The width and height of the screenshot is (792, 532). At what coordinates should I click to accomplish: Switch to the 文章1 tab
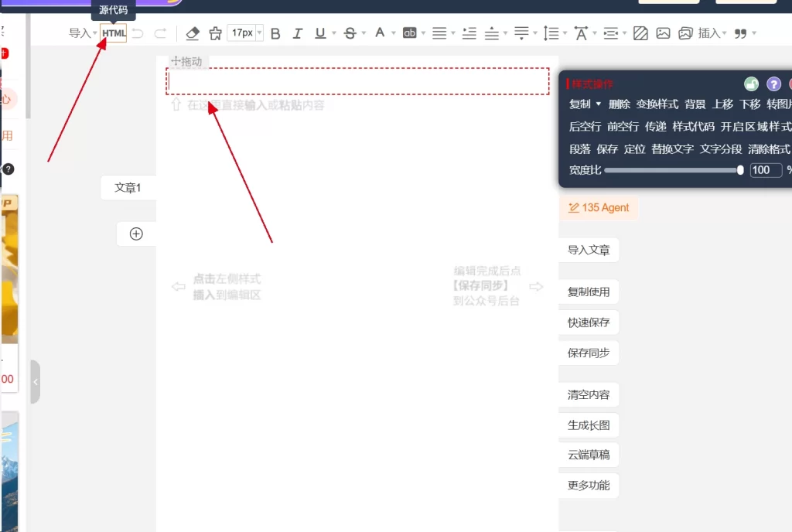128,187
